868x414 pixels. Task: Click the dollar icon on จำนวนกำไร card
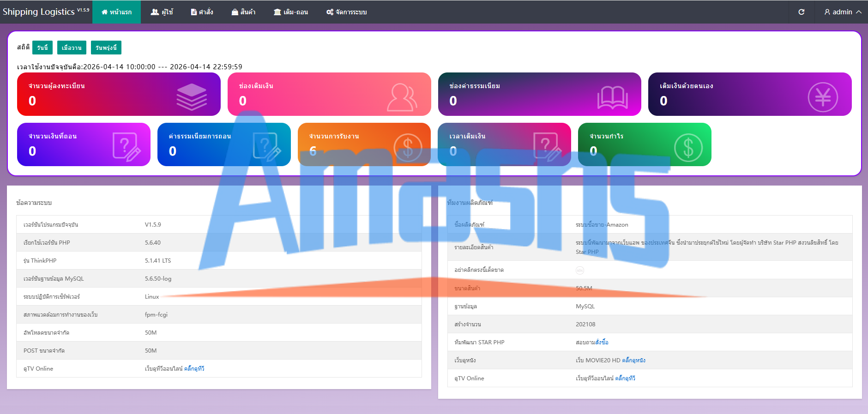[x=688, y=148]
